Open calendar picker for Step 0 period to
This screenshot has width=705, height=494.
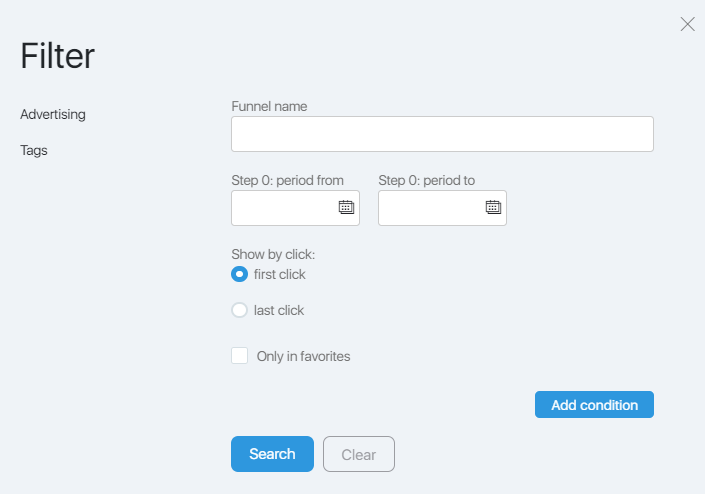(x=493, y=207)
